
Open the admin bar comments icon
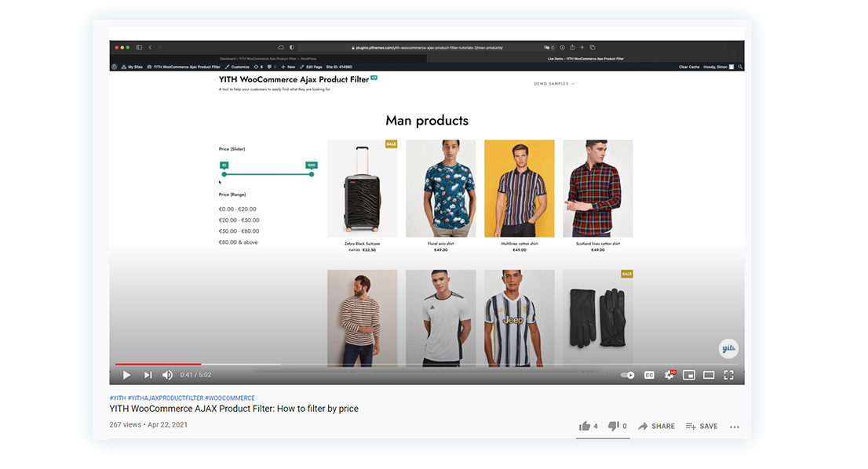pyautogui.click(x=272, y=67)
